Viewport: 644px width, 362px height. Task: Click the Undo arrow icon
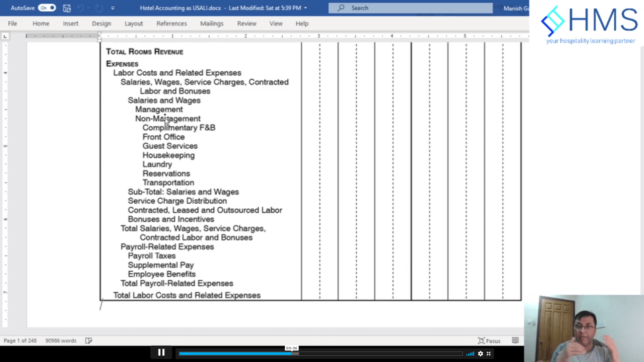click(x=80, y=8)
